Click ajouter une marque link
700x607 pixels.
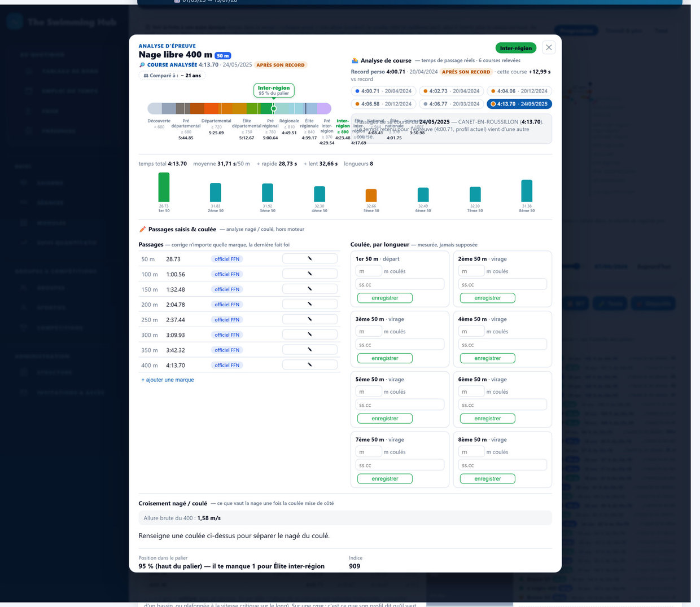(168, 380)
